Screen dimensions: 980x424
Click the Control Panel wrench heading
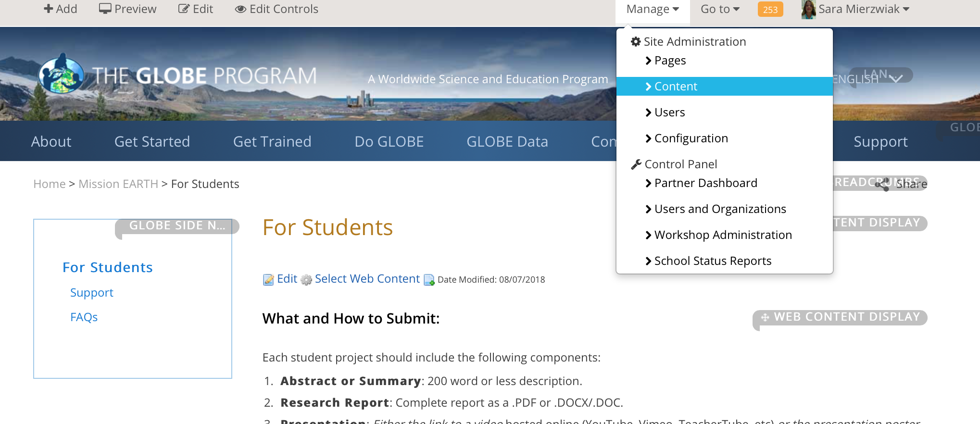click(674, 164)
